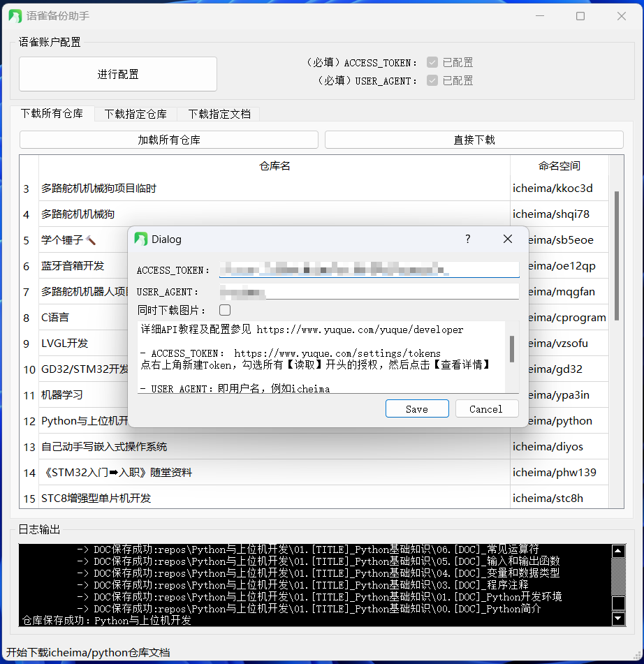
Task: Select the icheima/kkoc3d namespace cell
Action: point(559,189)
